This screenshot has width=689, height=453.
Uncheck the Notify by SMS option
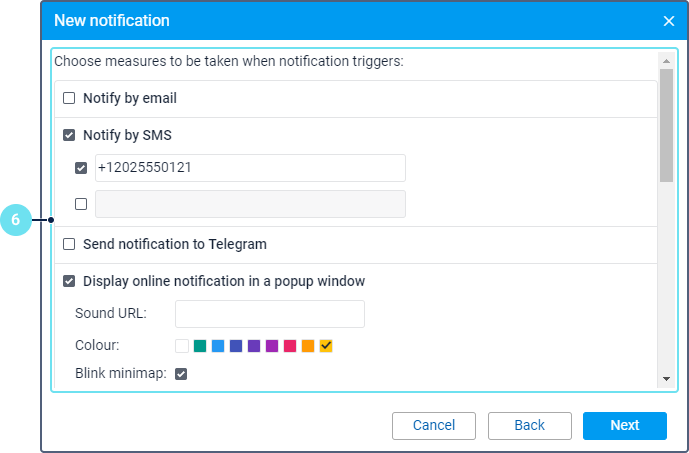(x=69, y=135)
